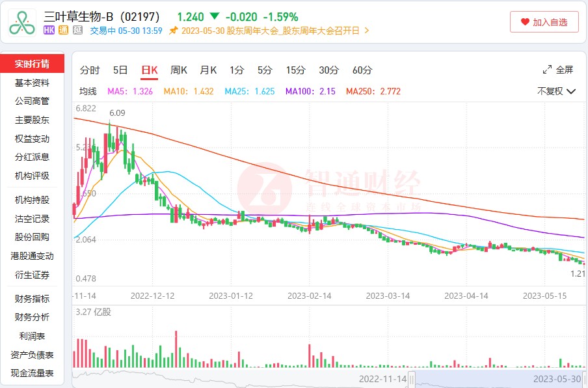Select the 分时 intraday chart tab

click(x=90, y=70)
